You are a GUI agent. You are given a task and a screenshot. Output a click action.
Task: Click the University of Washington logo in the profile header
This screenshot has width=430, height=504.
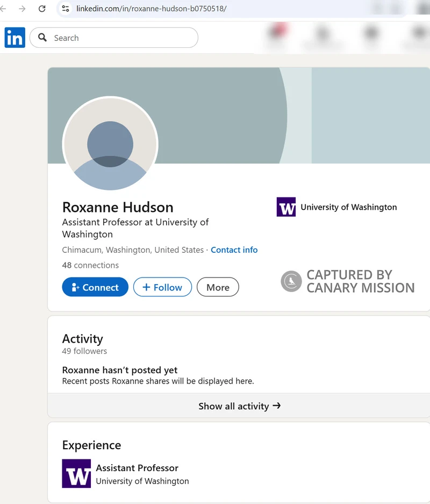coord(286,207)
